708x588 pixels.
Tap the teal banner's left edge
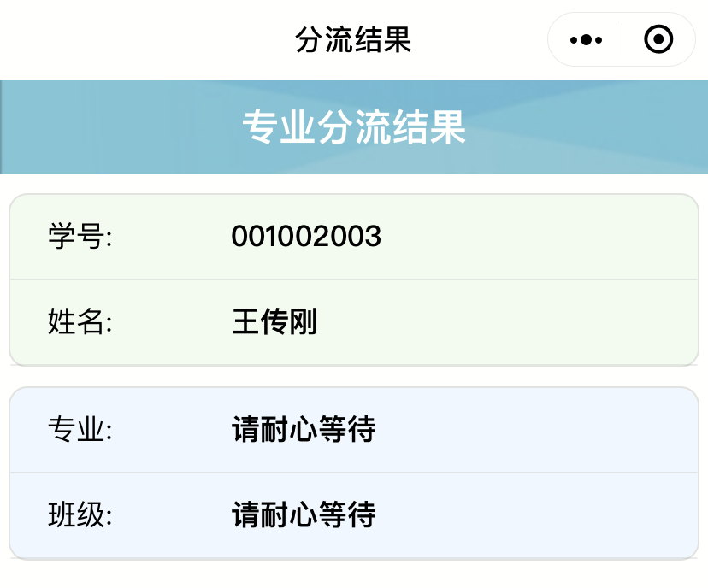coord(5,128)
